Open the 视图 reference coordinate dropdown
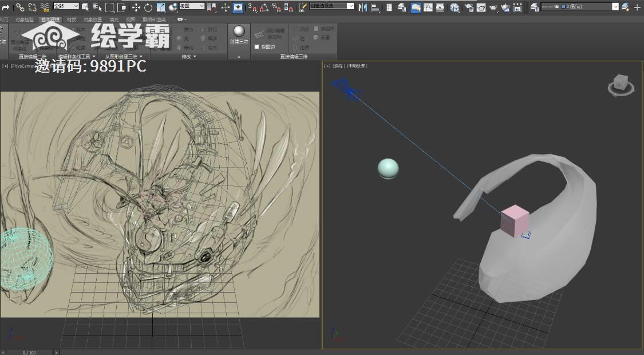This screenshot has height=355, width=644. (192, 6)
